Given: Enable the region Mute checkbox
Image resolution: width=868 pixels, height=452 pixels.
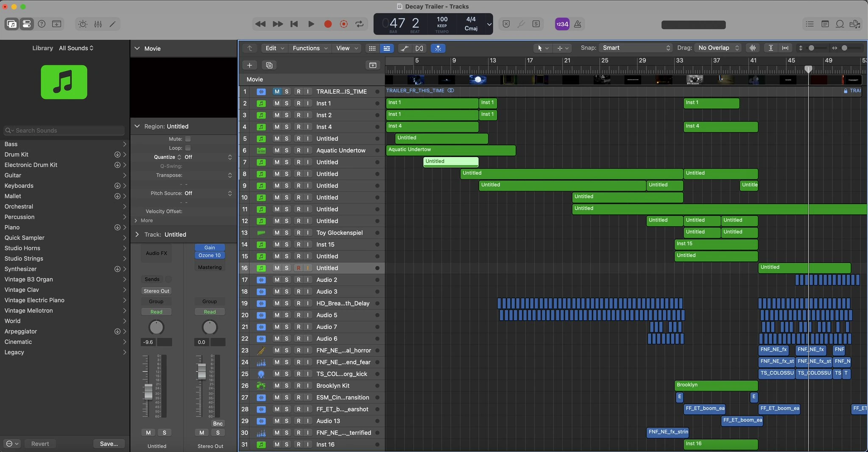Looking at the screenshot, I should pos(188,139).
